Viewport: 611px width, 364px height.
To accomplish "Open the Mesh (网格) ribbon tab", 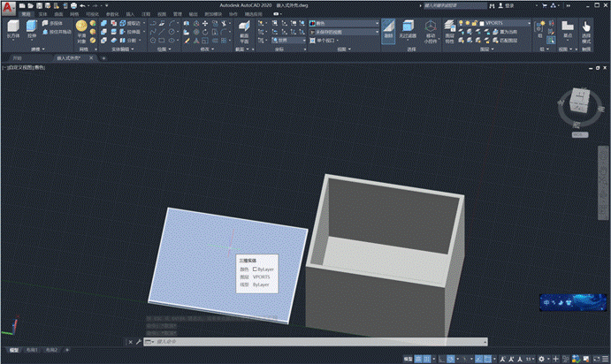I will tap(74, 14).
